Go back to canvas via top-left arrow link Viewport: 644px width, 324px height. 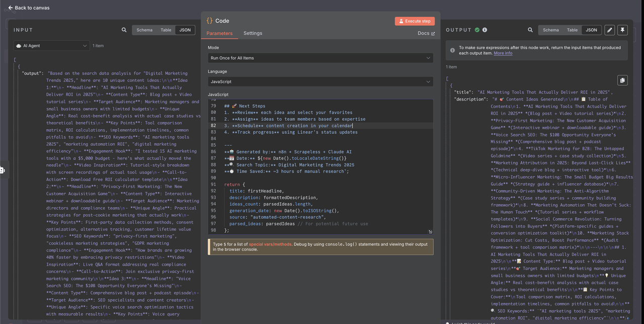[29, 8]
